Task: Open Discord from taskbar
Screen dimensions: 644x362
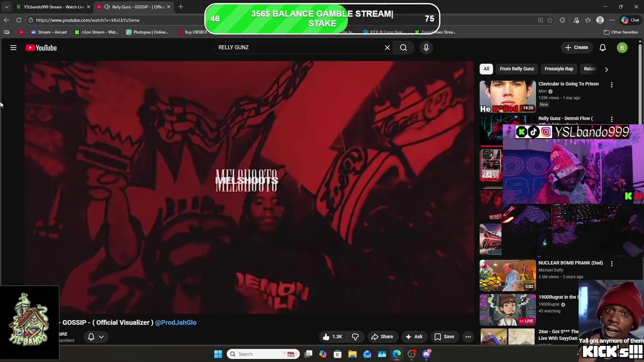Action: tap(427, 354)
